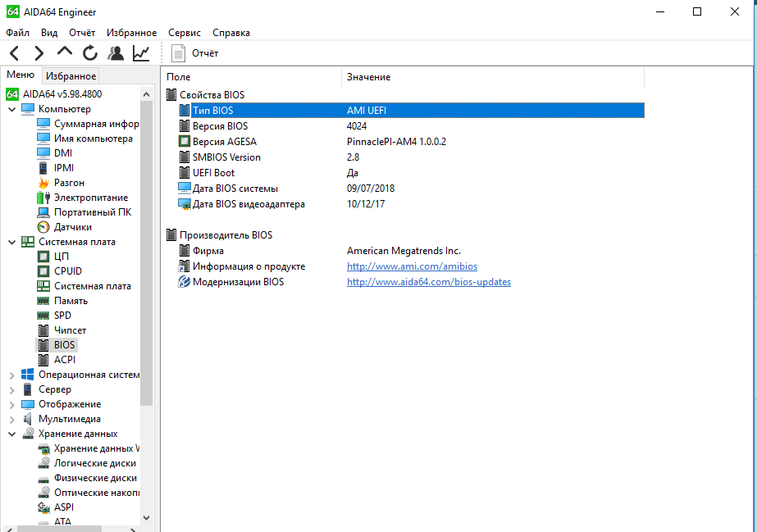Screen dimensions: 757x532
Task: Select Оптические накопители item
Action: pyautogui.click(x=97, y=493)
